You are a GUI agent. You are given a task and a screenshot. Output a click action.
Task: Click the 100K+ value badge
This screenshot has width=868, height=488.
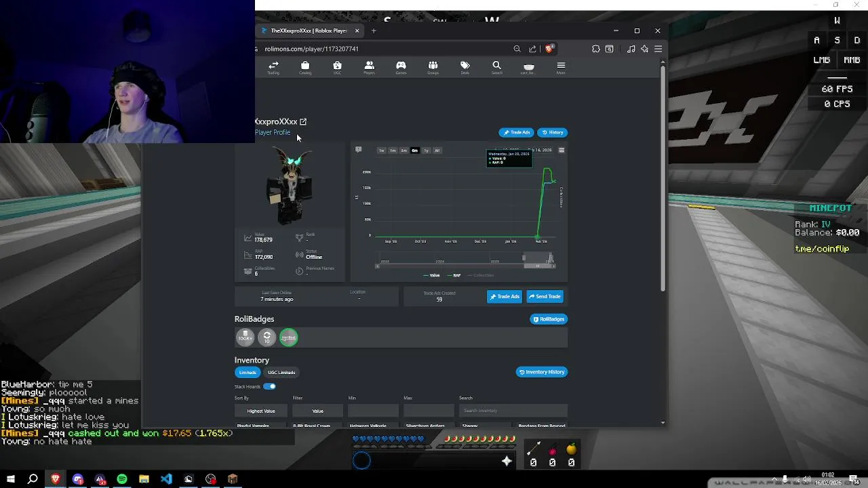[x=245, y=337]
